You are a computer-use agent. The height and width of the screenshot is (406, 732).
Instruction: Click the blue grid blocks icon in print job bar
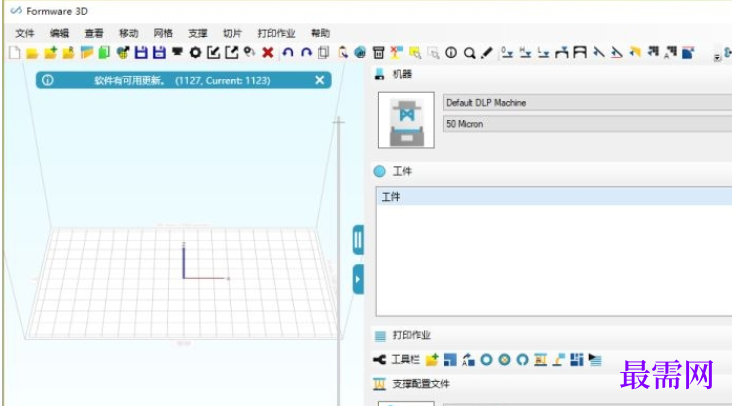click(577, 359)
